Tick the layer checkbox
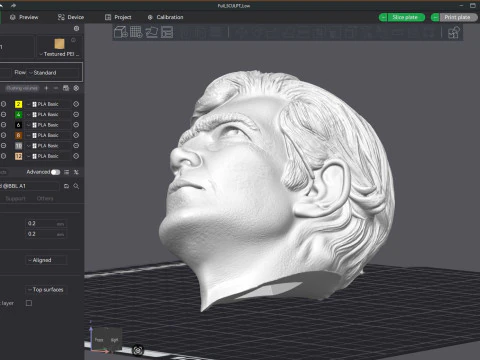The height and width of the screenshot is (360, 480). tap(29, 303)
